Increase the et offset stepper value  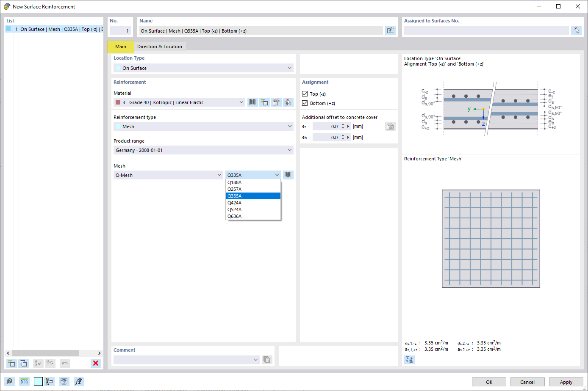click(x=343, y=125)
